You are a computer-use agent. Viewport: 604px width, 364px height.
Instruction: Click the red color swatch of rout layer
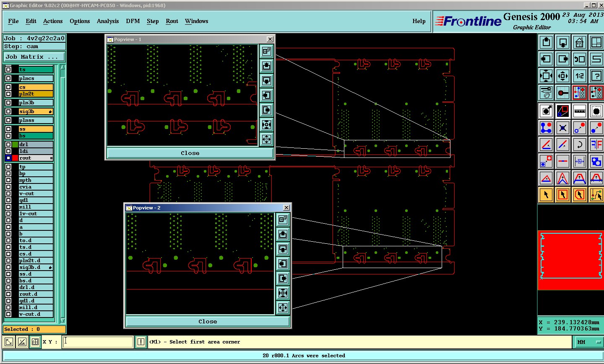coord(15,158)
